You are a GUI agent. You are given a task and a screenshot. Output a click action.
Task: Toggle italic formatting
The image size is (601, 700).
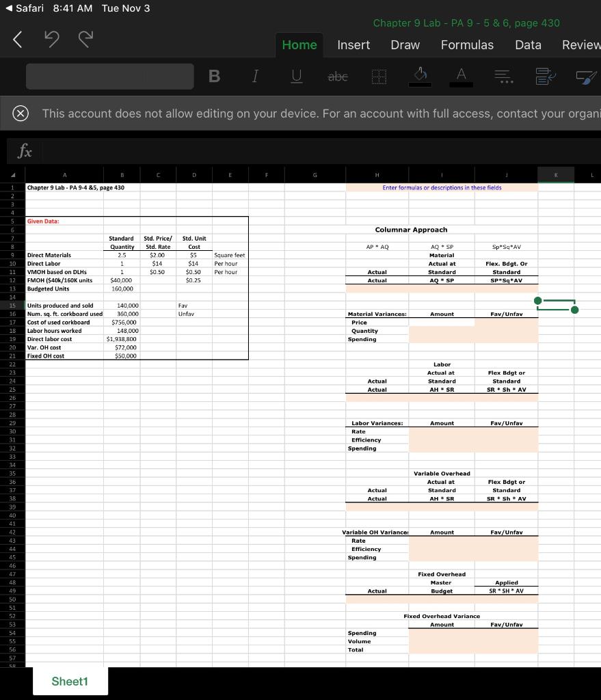255,77
